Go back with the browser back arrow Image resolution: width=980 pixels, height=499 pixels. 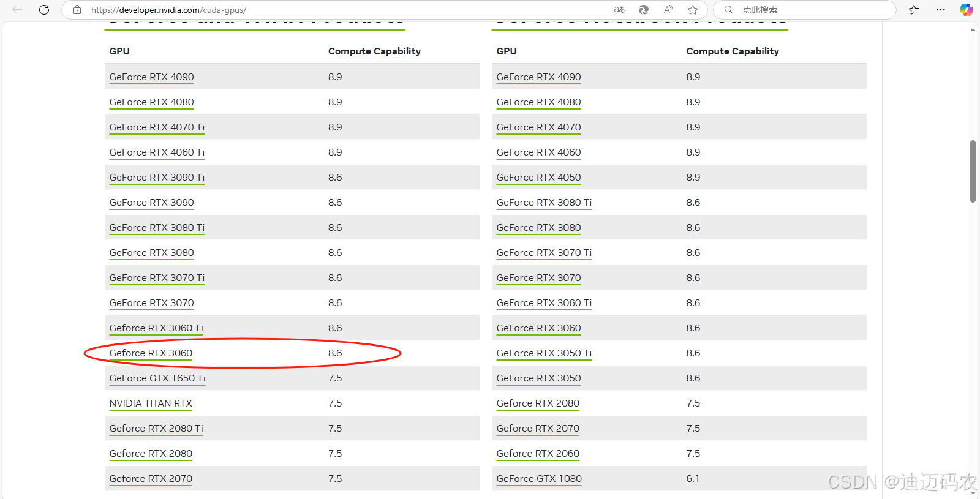pyautogui.click(x=17, y=10)
